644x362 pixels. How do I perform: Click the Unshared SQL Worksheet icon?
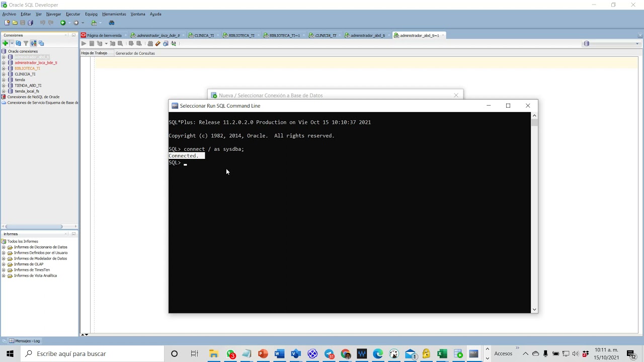pyautogui.click(x=150, y=43)
